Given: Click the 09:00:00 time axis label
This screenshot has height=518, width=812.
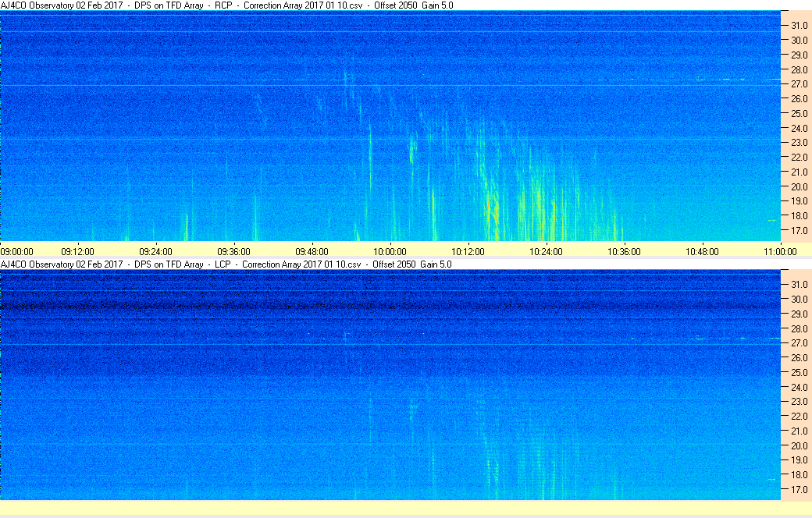Looking at the screenshot, I should click(x=17, y=251).
